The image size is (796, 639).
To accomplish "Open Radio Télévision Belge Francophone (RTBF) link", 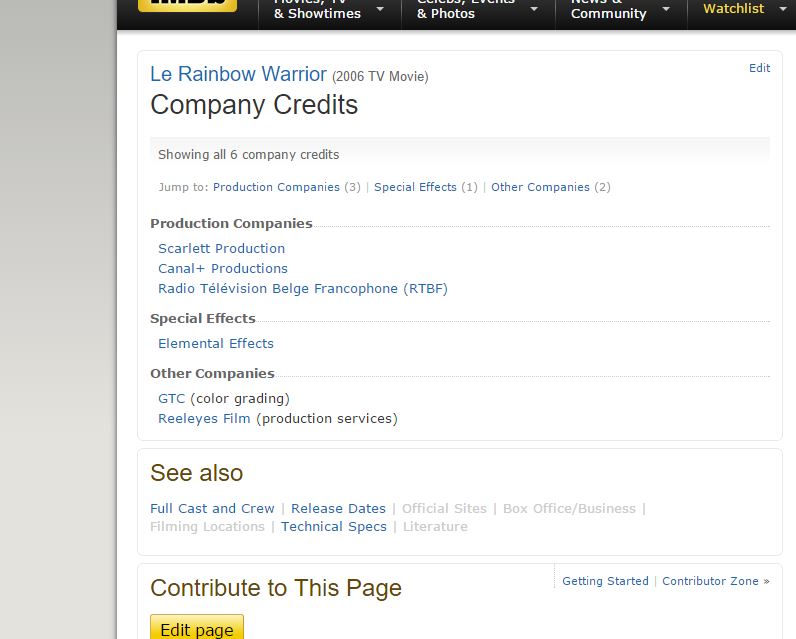I will click(302, 288).
